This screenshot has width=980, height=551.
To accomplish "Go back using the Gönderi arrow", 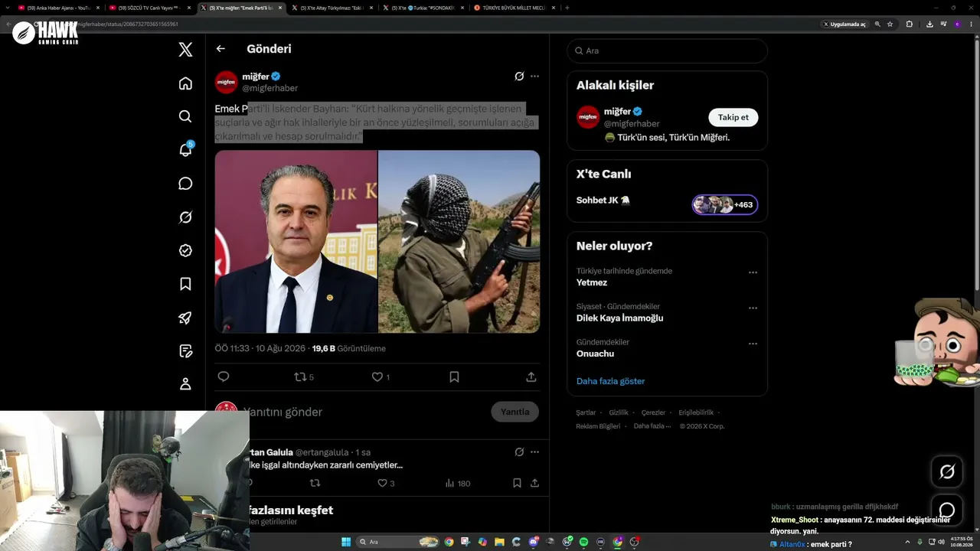I will (x=220, y=49).
